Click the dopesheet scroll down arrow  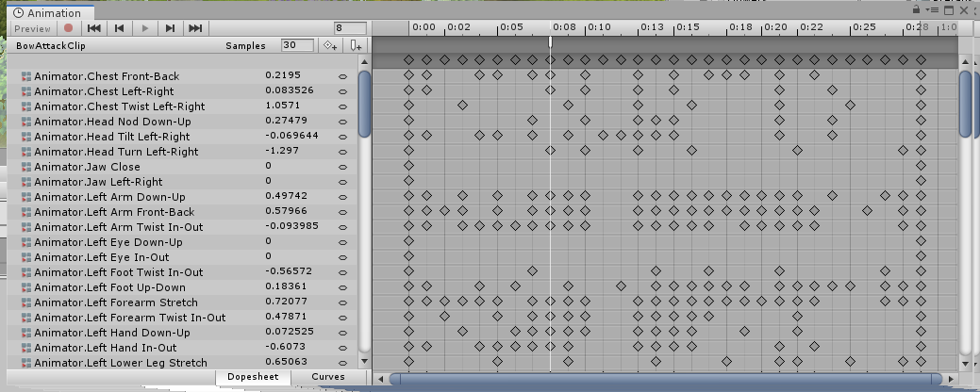point(966,363)
